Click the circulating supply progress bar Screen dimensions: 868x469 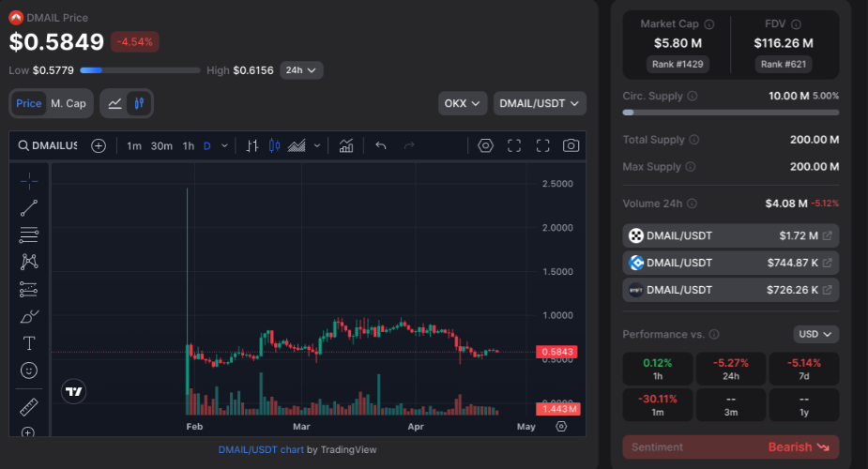(x=731, y=113)
